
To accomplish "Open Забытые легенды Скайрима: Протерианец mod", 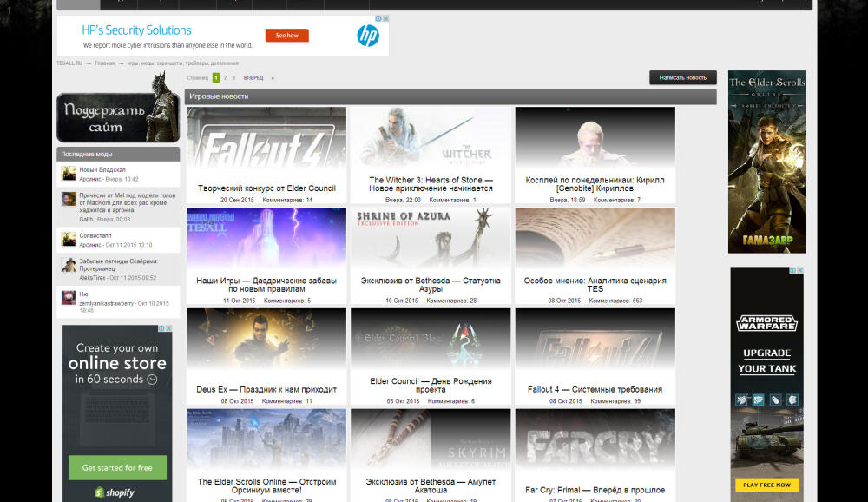I will point(118,265).
